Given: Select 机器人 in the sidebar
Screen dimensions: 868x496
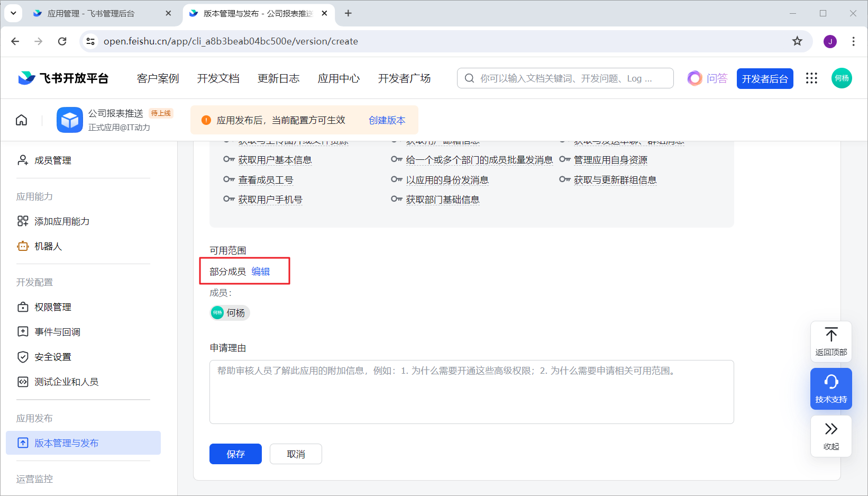Looking at the screenshot, I should click(48, 246).
